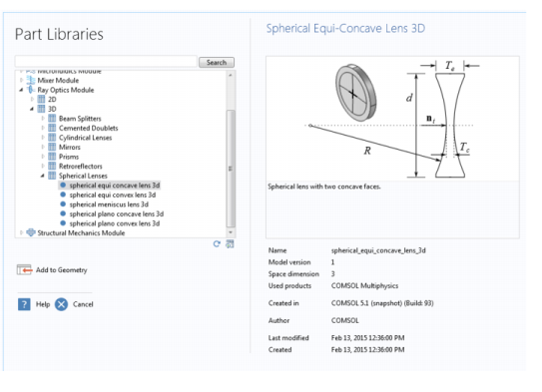
Task: Click the Spherical Equi-Concave Lens 3D title
Action: (345, 28)
